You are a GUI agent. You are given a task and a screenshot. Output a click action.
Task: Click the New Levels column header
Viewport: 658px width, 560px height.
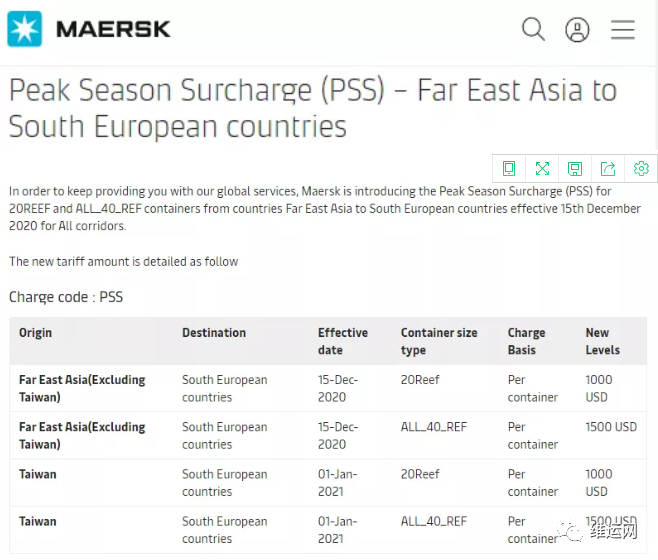pyautogui.click(x=603, y=341)
